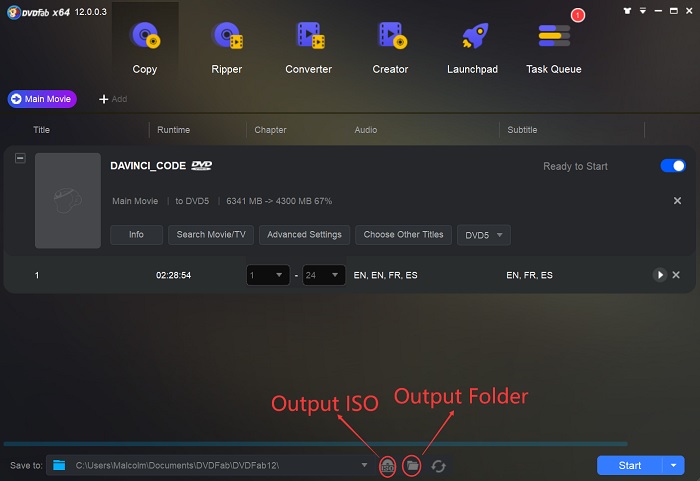Remove title 1 row with its X
700x481 pixels.
[x=676, y=275]
